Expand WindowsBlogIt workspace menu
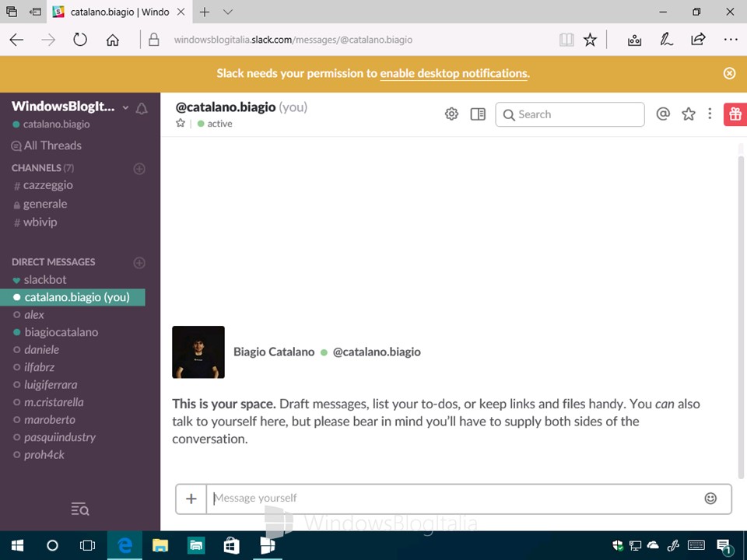 click(69, 107)
